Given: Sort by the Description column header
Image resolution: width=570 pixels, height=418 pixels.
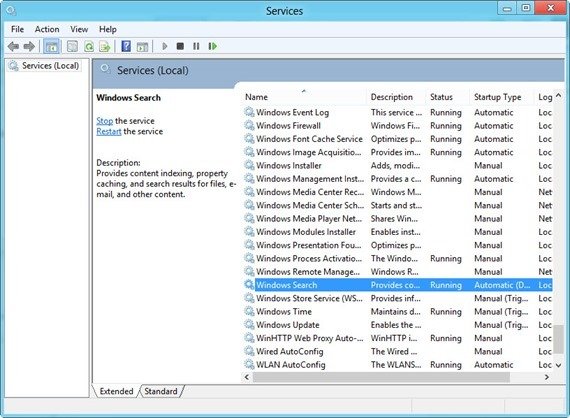Looking at the screenshot, I should [x=396, y=97].
